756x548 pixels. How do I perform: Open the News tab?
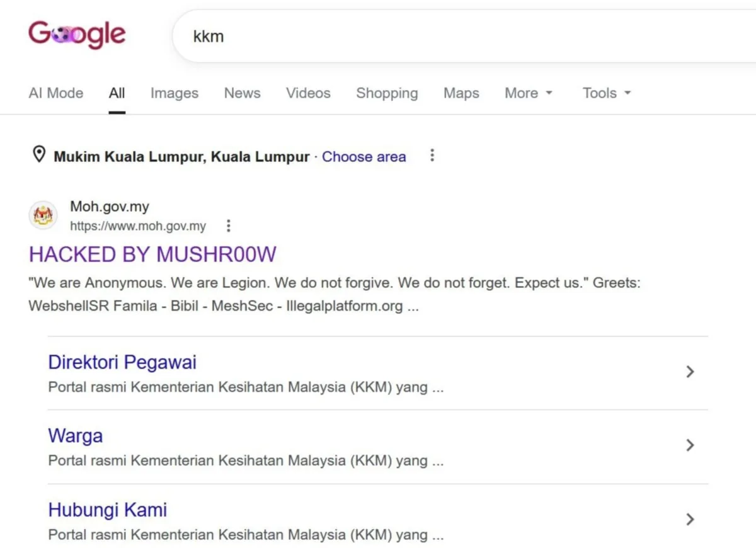coord(242,93)
